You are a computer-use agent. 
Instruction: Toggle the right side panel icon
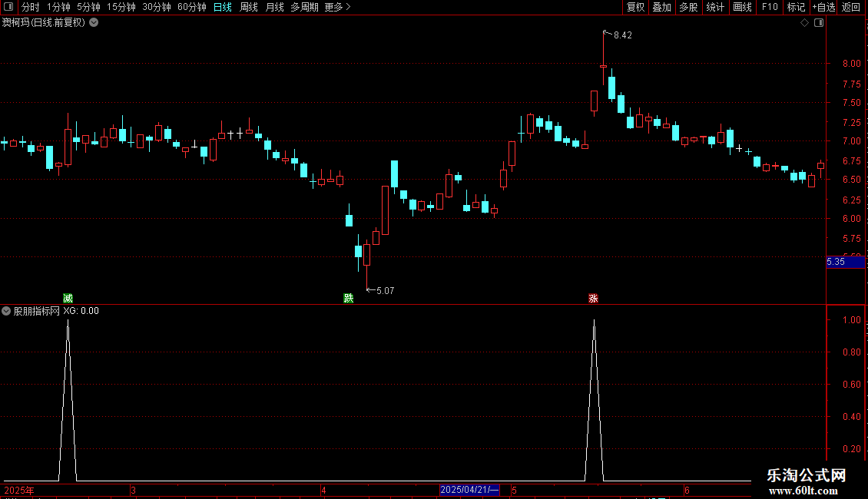pyautogui.click(x=819, y=23)
